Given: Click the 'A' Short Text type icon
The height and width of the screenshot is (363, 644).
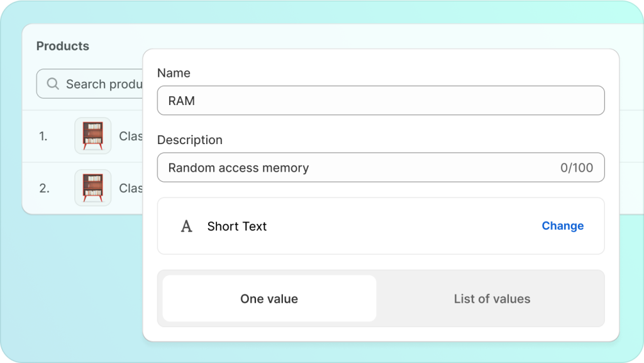Looking at the screenshot, I should 186,226.
